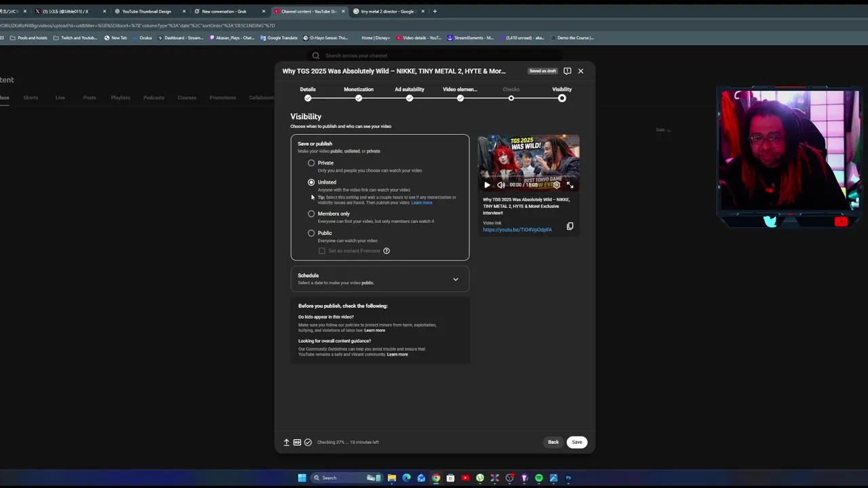Open Microsoft Edge from the taskbar
This screenshot has width=868, height=488.
click(x=406, y=478)
